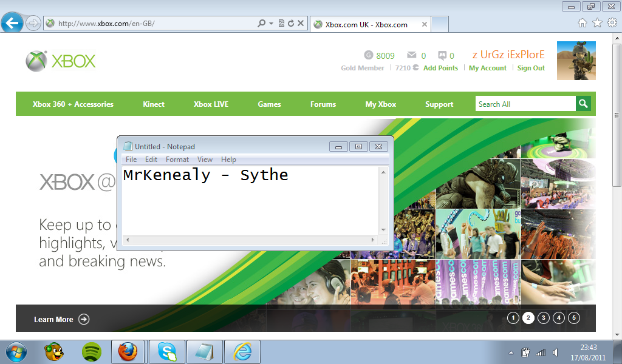
Task: Switch to Notepad on the taskbar
Action: [x=205, y=352]
